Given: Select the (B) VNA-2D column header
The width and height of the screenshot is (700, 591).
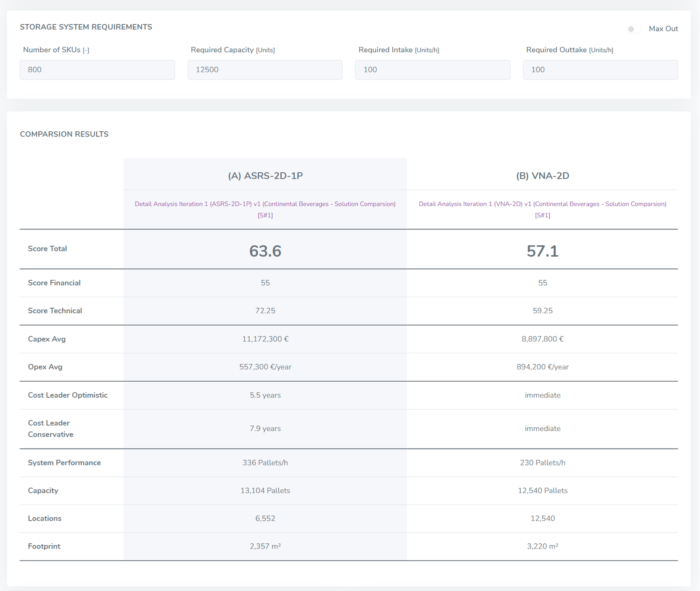Looking at the screenshot, I should (543, 176).
